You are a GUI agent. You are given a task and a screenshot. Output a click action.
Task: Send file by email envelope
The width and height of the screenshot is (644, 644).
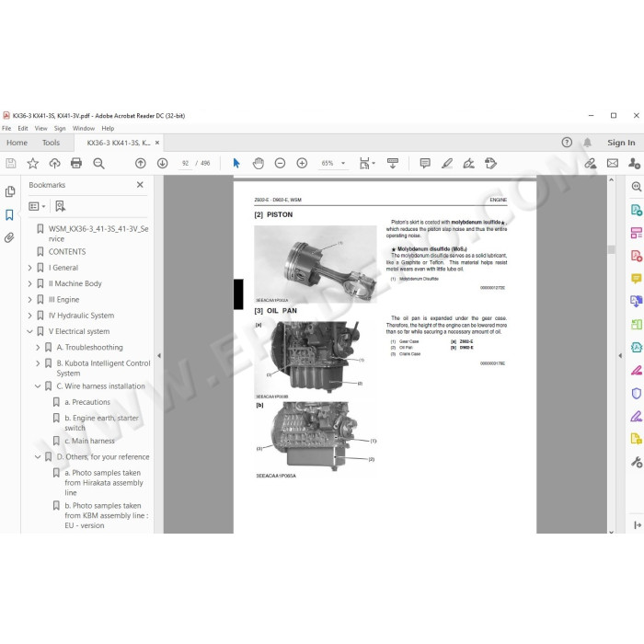tap(613, 164)
